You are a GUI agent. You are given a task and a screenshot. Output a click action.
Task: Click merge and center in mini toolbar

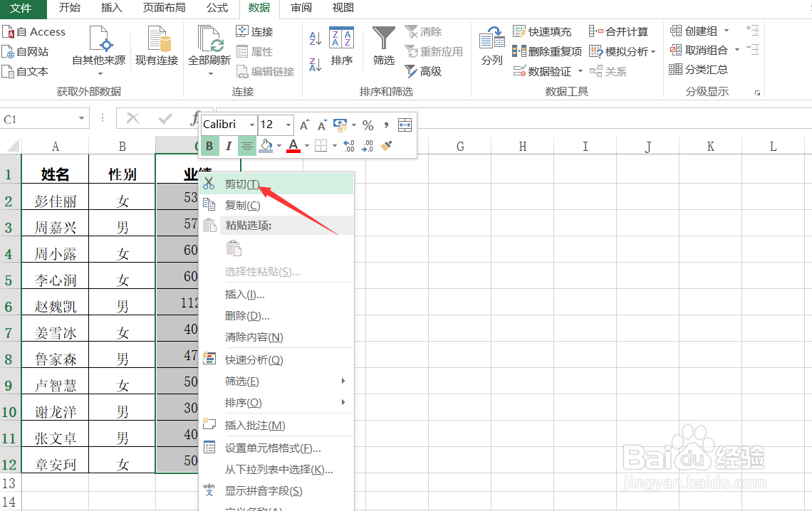405,125
